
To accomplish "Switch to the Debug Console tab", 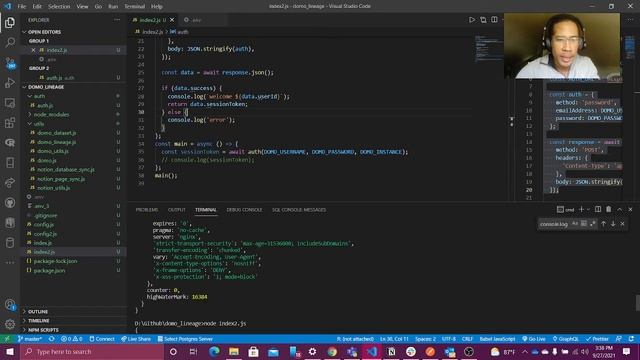I will 244,210.
